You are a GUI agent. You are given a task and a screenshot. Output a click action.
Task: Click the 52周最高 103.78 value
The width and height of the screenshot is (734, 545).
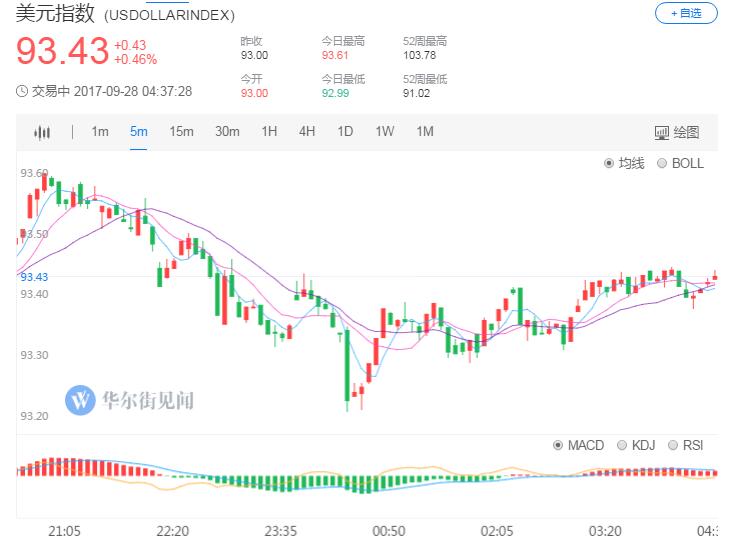point(419,55)
